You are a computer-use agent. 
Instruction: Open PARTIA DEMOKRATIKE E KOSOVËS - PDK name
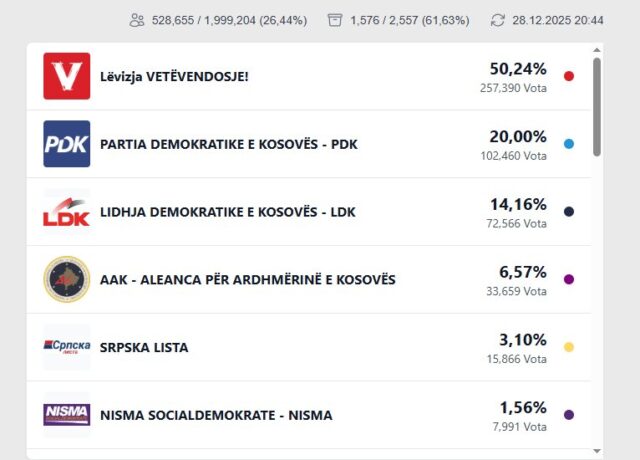coord(229,144)
